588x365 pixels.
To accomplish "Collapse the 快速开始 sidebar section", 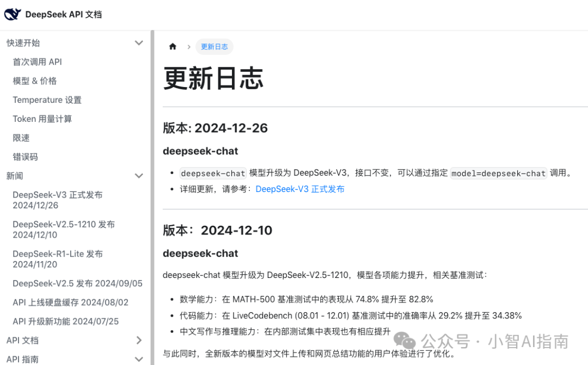I will [139, 43].
